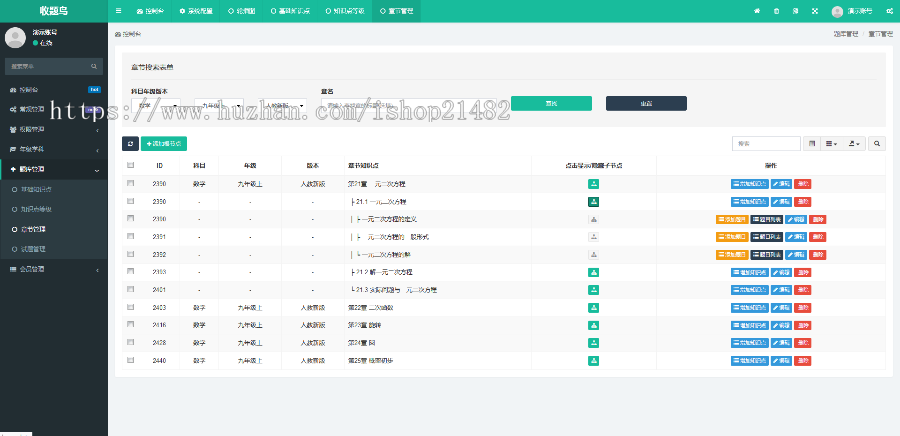
Task: Click the refresh icon button above table
Action: coord(130,143)
